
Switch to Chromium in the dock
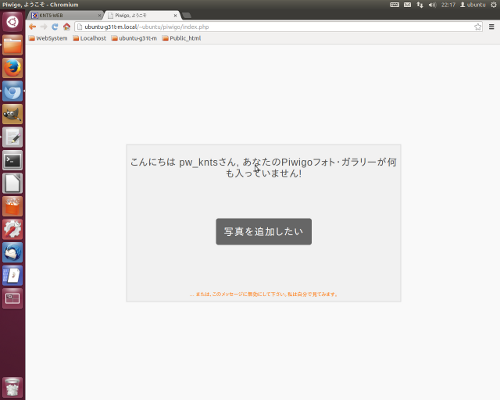[13, 91]
